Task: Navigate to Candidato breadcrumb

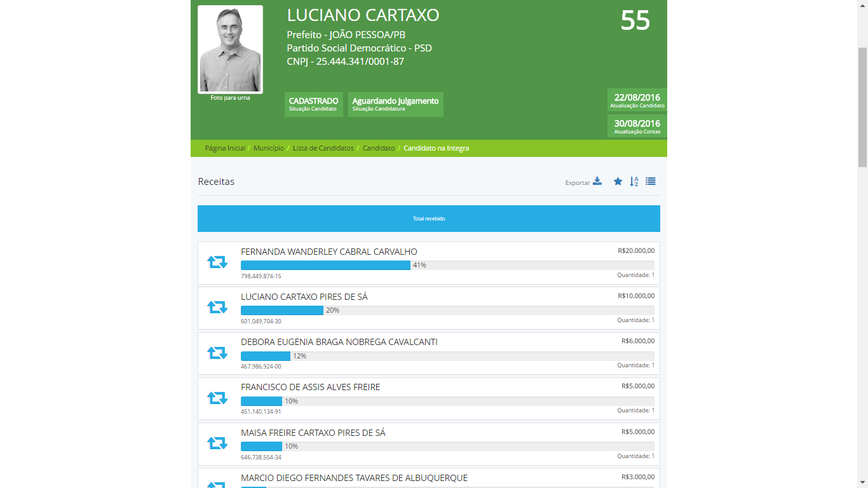Action: [379, 148]
